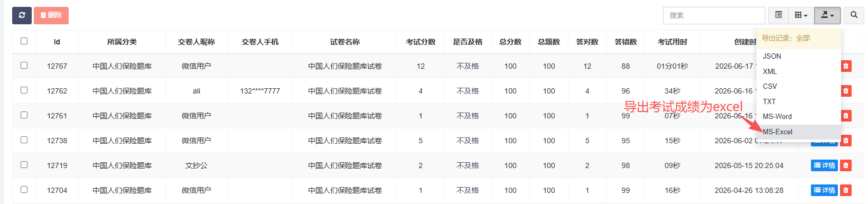Click the wrong-count cell 88
Viewport: 868px width, 204px height.
[x=626, y=66]
